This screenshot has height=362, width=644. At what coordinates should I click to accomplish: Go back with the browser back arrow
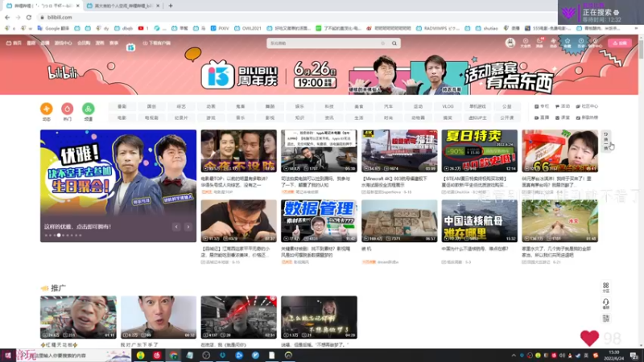click(x=7, y=17)
